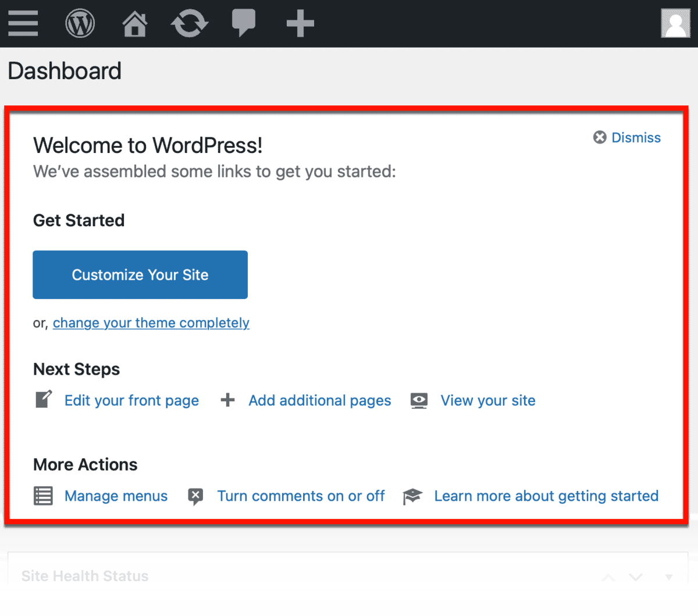
Task: Create new content with the plus icon
Action: pos(300,23)
